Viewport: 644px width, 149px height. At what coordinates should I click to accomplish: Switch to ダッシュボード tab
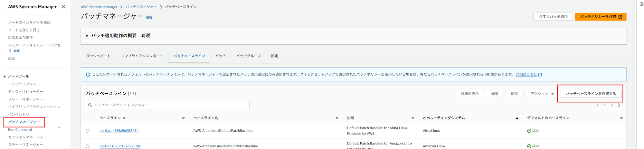pos(98,56)
